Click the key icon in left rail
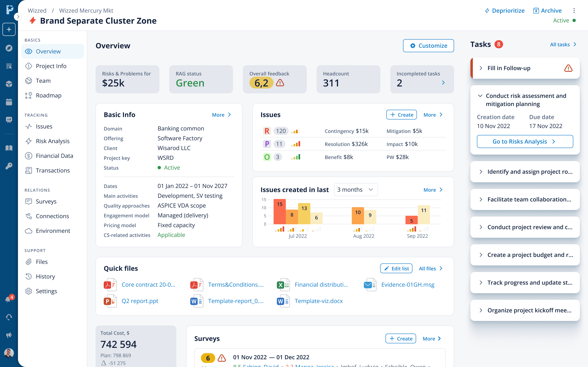The height and width of the screenshot is (367, 588). click(9, 166)
